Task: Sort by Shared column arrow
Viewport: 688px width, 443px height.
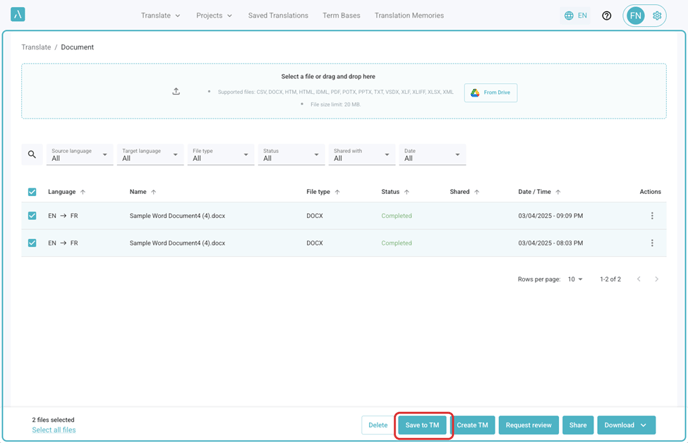Action: point(477,192)
